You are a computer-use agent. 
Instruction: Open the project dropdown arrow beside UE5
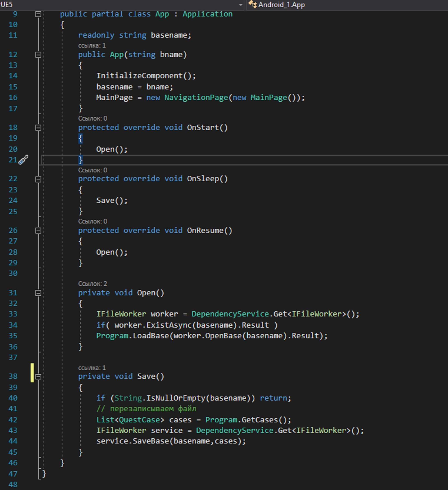click(x=241, y=5)
